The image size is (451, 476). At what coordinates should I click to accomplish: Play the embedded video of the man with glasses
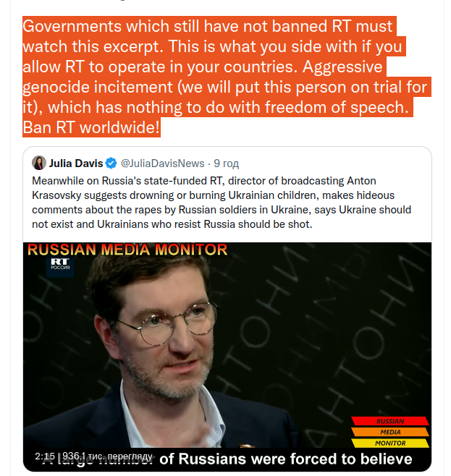coord(227,357)
